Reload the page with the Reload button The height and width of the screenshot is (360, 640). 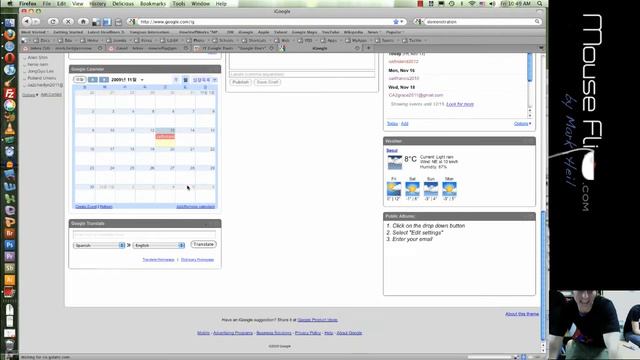pyautogui.click(x=53, y=21)
